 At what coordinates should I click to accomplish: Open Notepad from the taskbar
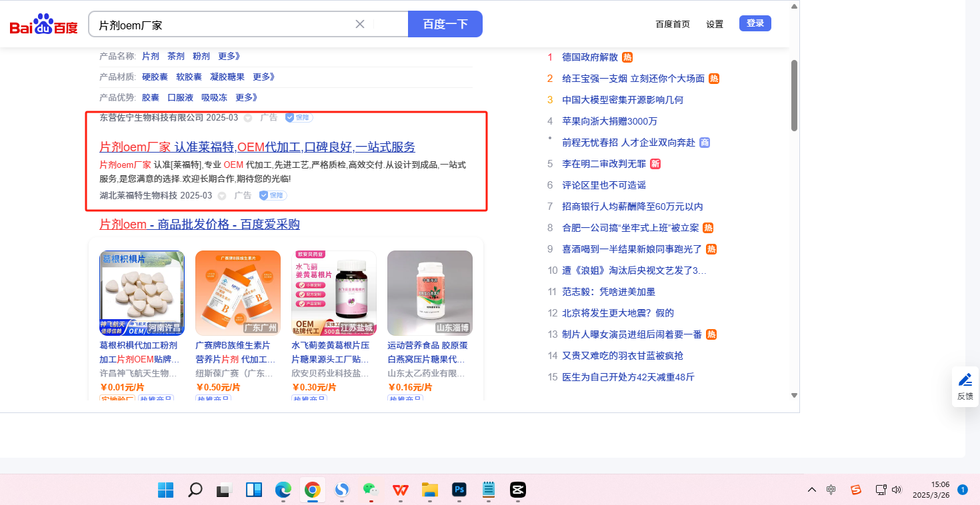[489, 490]
